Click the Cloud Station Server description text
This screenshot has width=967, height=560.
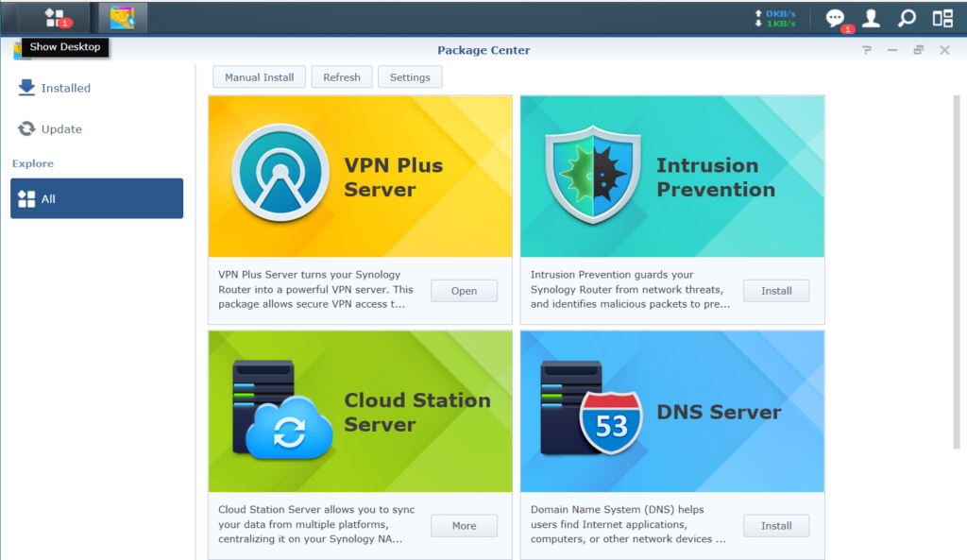(316, 524)
